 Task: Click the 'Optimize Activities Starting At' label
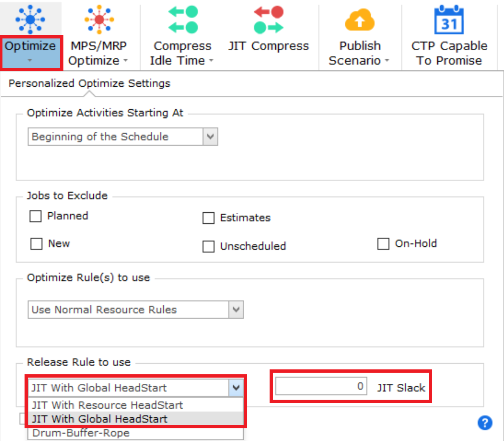coord(105,113)
